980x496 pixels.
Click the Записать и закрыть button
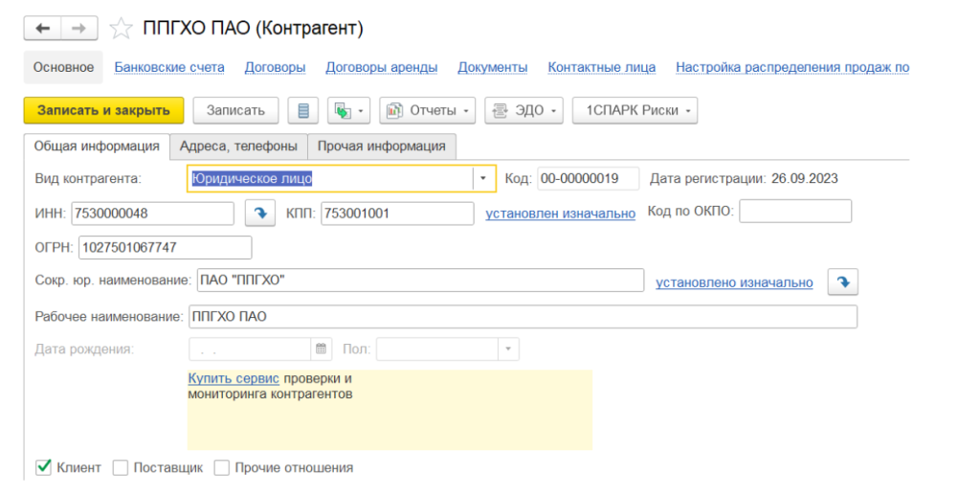click(103, 110)
